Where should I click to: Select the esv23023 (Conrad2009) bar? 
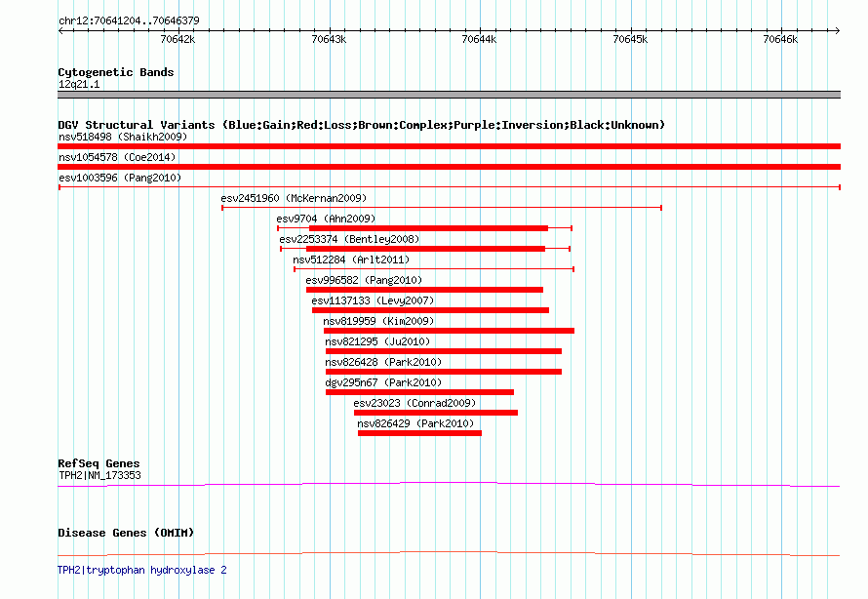[x=436, y=413]
